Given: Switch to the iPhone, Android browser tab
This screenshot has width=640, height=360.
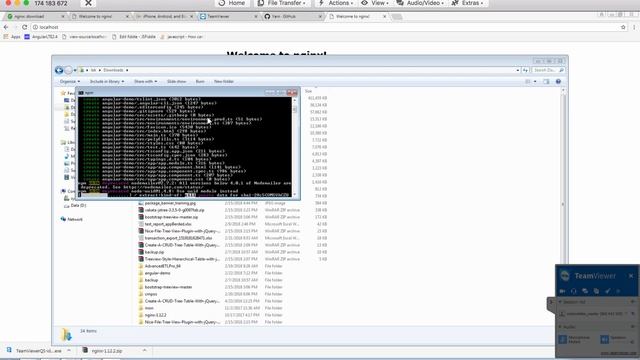Looking at the screenshot, I should coord(164,16).
